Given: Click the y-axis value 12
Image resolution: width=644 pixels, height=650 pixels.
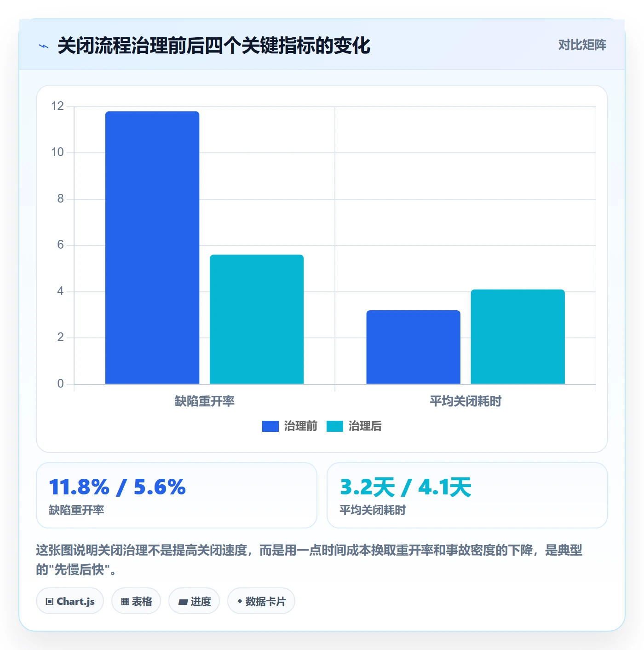Looking at the screenshot, I should (x=57, y=106).
